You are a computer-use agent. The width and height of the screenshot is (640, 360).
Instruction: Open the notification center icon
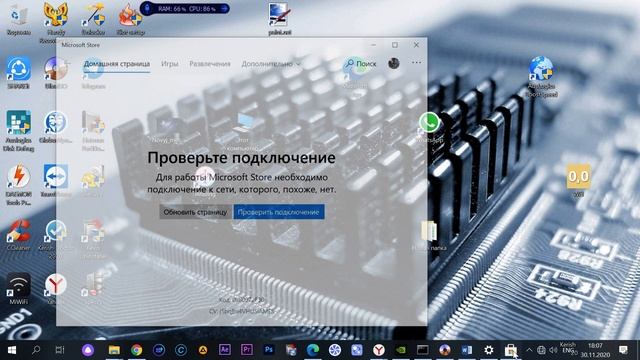click(623, 350)
